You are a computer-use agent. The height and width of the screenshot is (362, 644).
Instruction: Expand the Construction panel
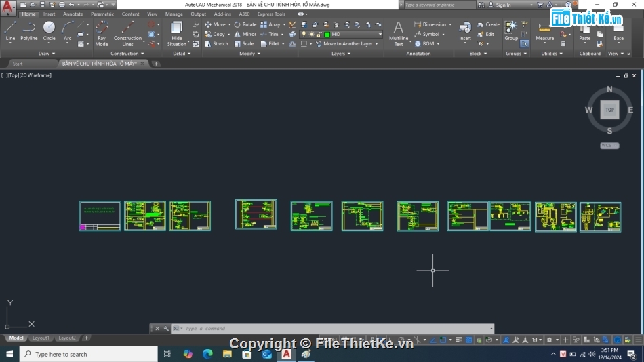pyautogui.click(x=127, y=54)
